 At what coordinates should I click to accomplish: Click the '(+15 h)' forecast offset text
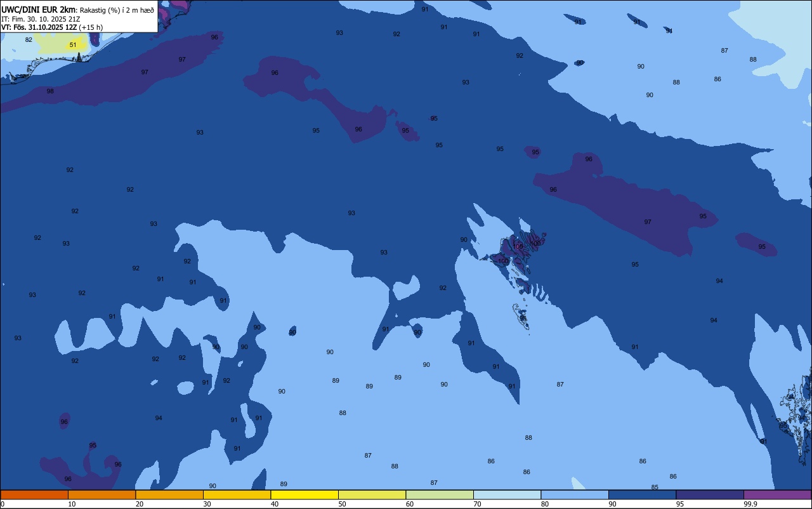(x=91, y=27)
